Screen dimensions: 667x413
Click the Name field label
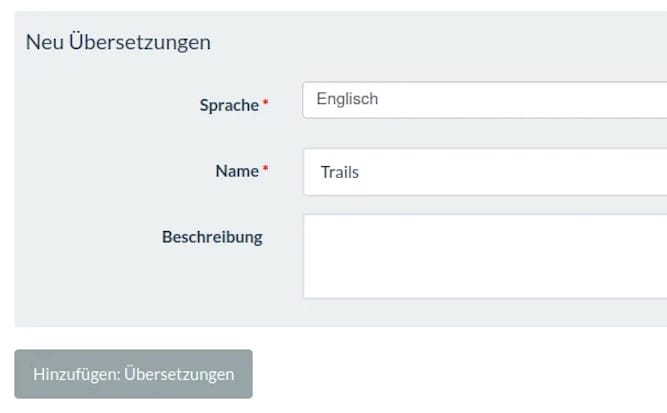click(x=237, y=171)
